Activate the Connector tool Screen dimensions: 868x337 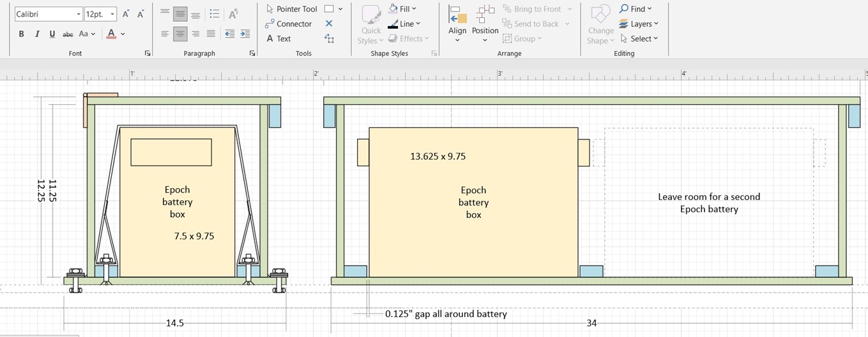coord(289,24)
